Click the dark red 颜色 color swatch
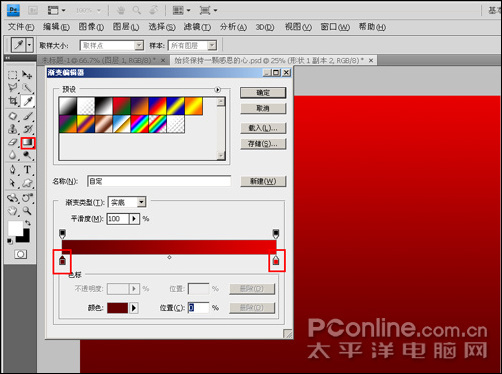The image size is (502, 374). (x=117, y=308)
